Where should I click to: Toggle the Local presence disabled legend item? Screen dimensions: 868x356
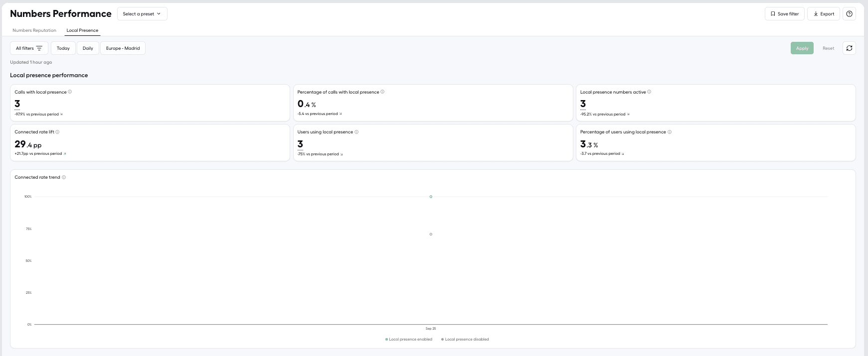[465, 340]
